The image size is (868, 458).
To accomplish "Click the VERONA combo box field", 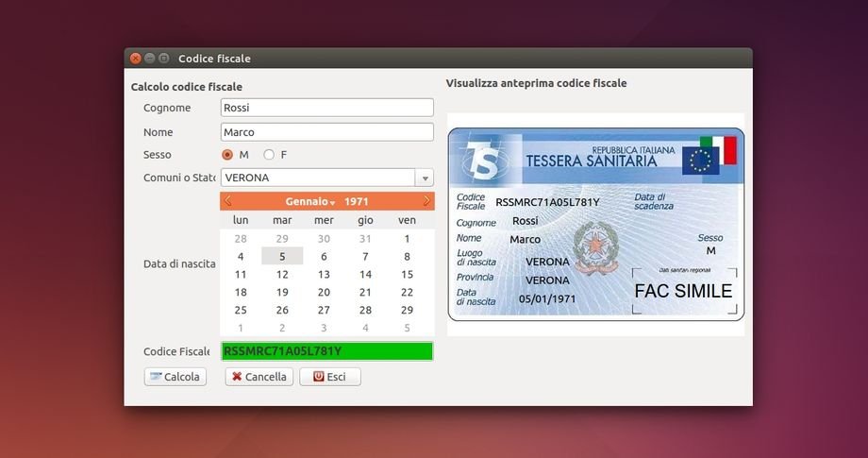I will click(318, 178).
